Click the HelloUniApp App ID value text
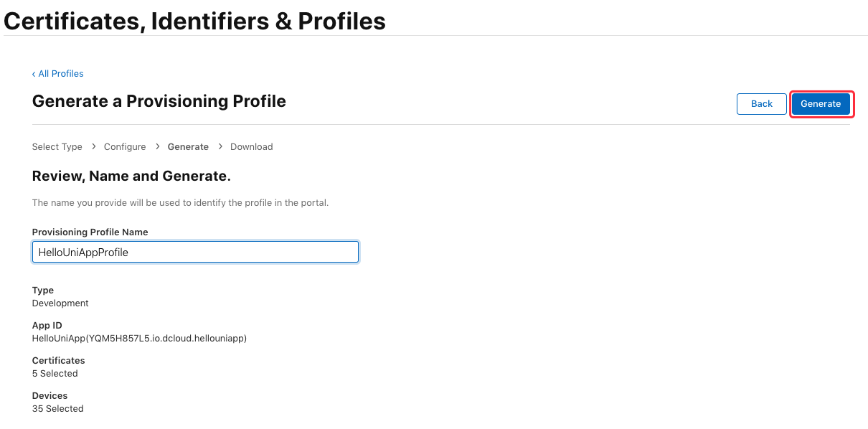The height and width of the screenshot is (429, 868). pos(140,338)
